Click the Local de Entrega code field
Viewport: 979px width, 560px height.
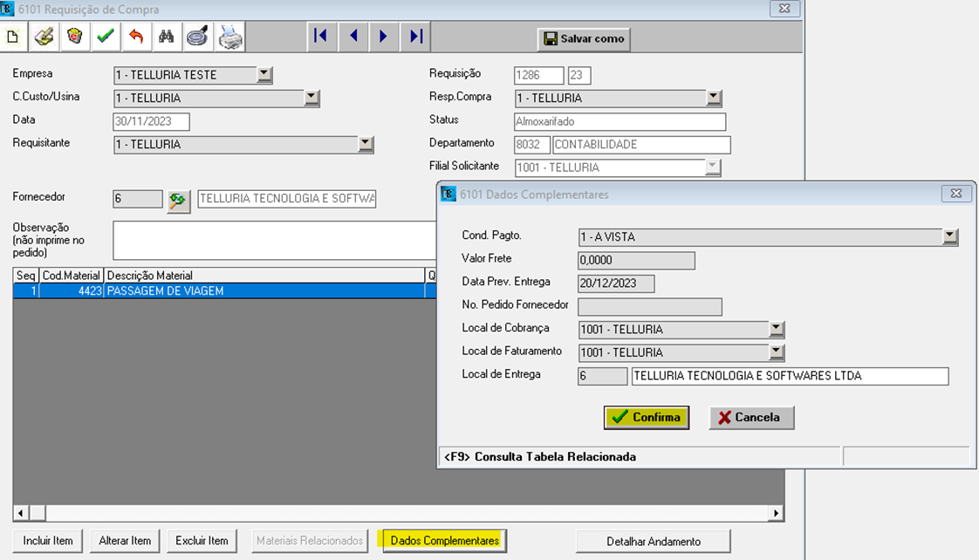click(x=603, y=376)
